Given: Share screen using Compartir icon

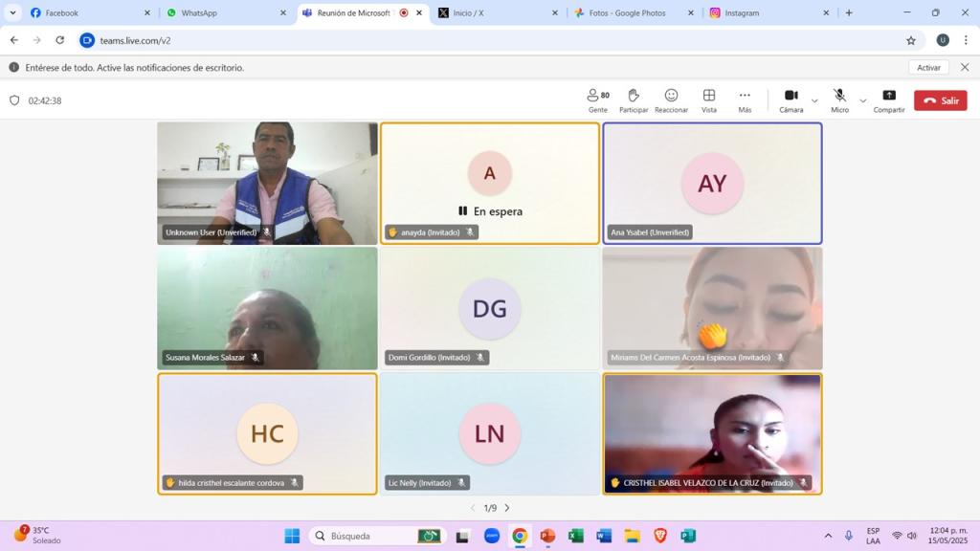Looking at the screenshot, I should point(889,99).
